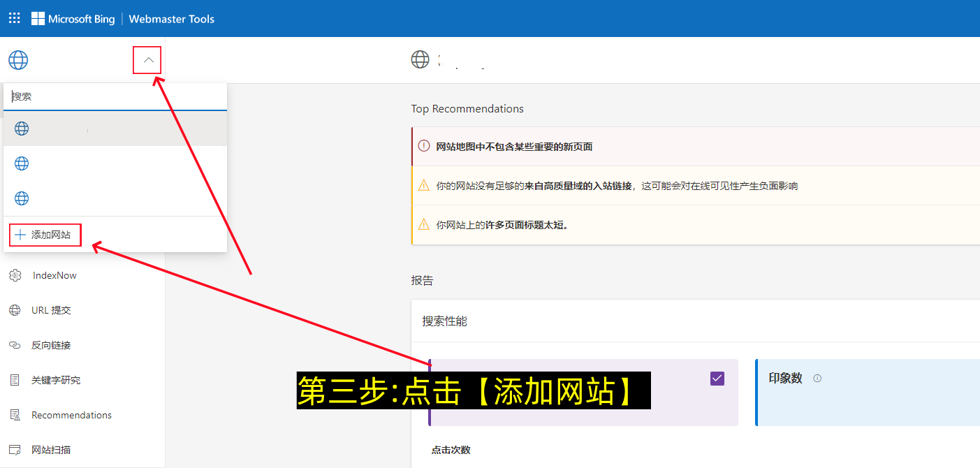
Task: Click the document icon beside 关键字研究
Action: click(15, 380)
